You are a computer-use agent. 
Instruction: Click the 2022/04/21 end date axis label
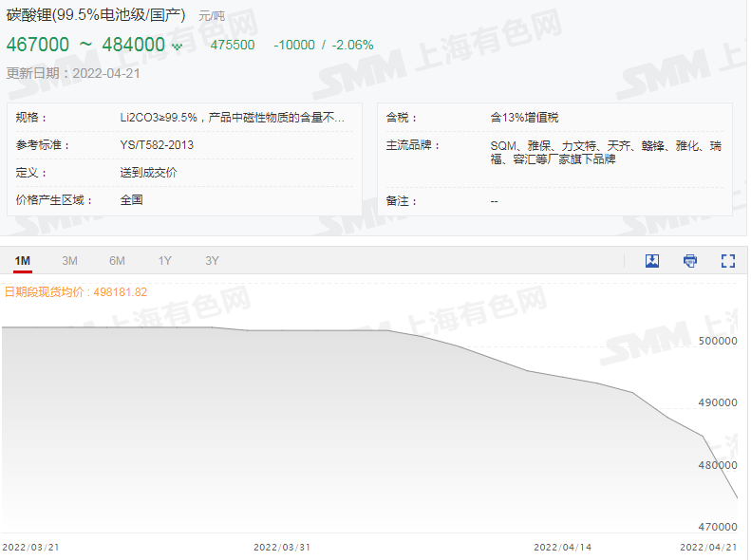(x=708, y=548)
